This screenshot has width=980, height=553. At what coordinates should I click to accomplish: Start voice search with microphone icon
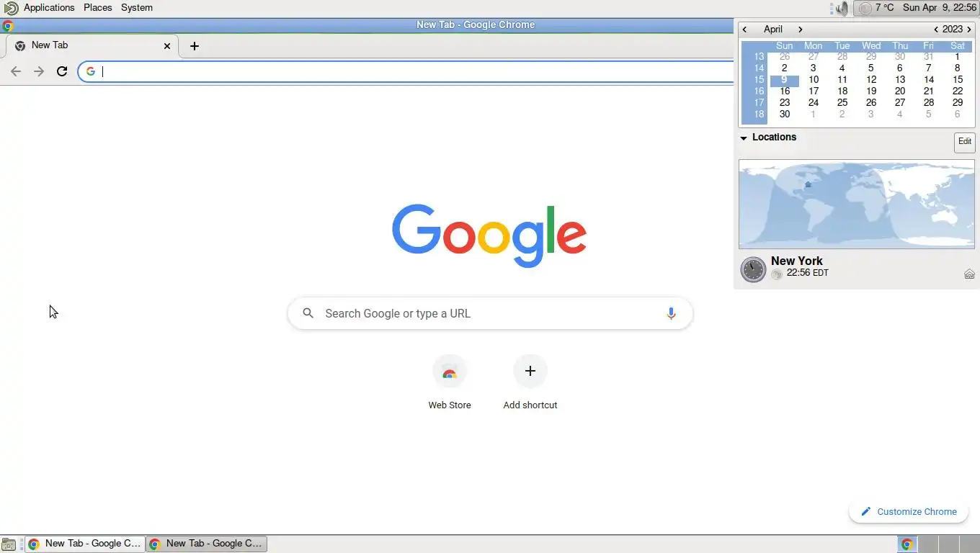coord(671,313)
